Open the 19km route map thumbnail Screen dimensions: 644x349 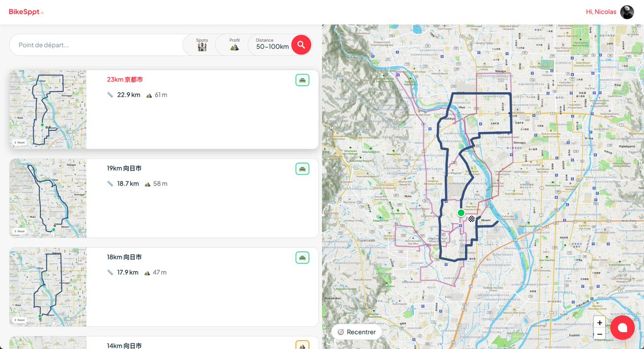48,198
